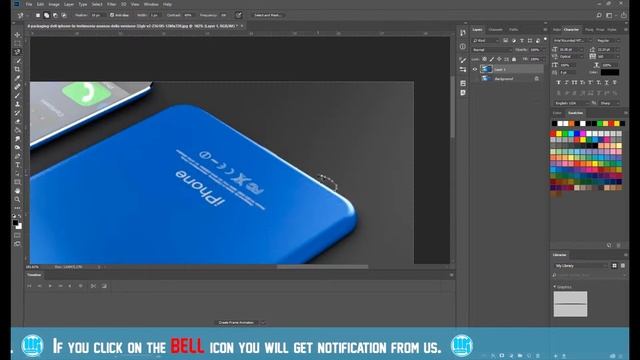Select the Hand tool
The image size is (640, 360).
tap(17, 191)
